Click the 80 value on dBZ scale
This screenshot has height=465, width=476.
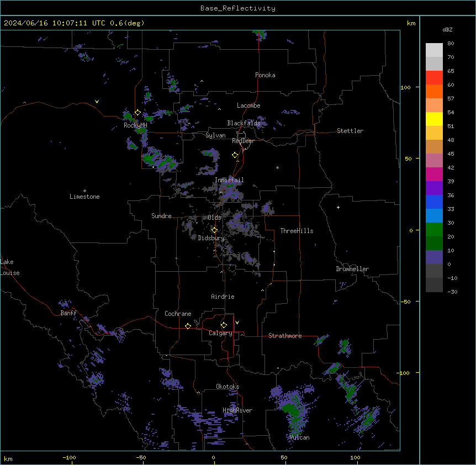pyautogui.click(x=451, y=44)
